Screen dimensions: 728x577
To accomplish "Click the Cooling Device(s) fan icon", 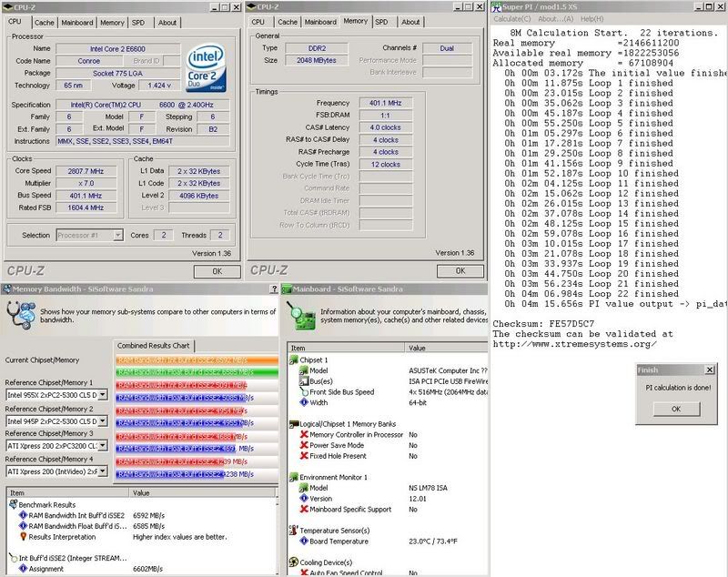I will [293, 562].
